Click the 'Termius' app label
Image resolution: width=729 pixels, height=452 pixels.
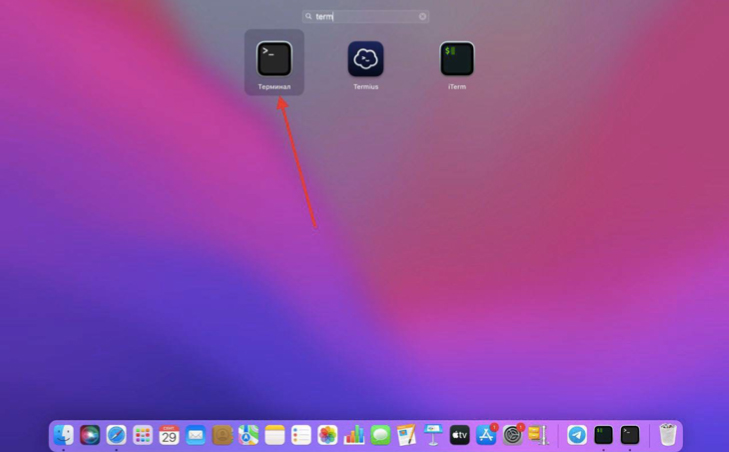tap(366, 87)
